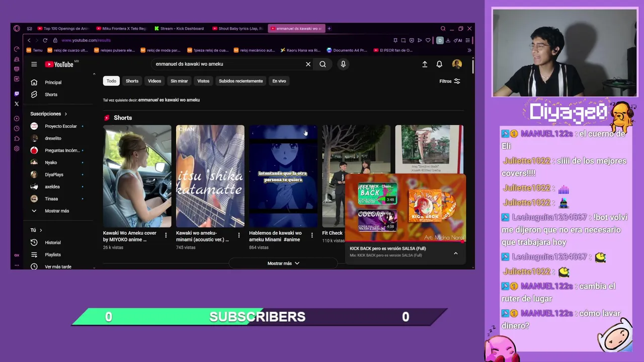Open the Twitch icon in Opera sidebar
This screenshot has width=644, height=362.
17,94
